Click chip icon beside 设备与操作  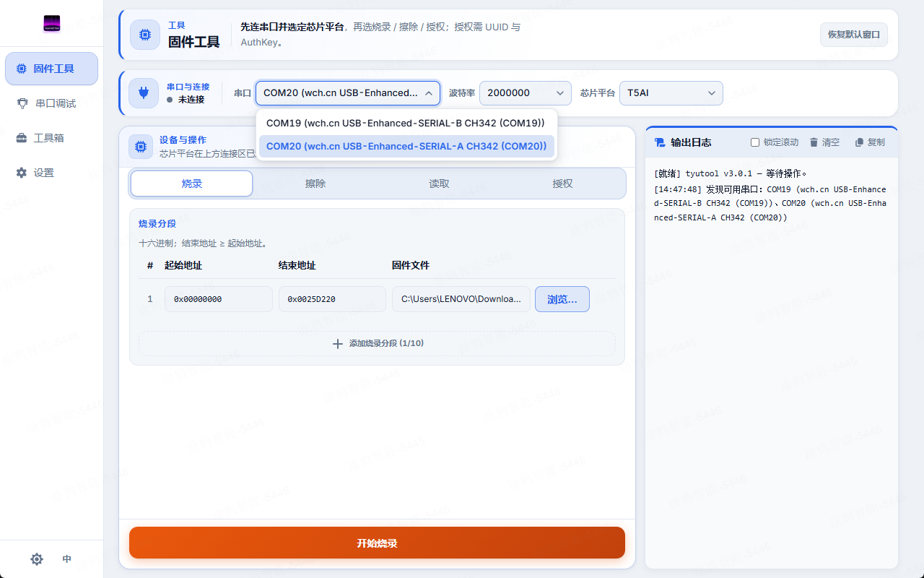141,147
